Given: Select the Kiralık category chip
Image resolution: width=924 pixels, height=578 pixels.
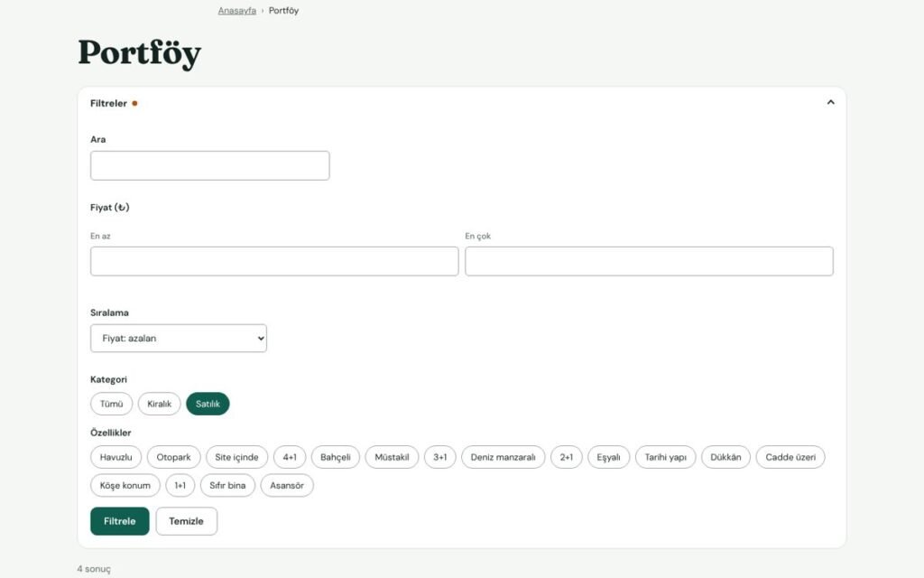Looking at the screenshot, I should 159,404.
